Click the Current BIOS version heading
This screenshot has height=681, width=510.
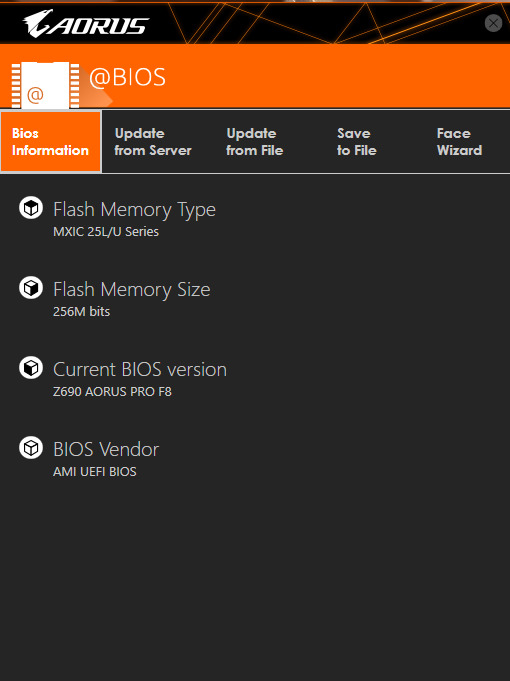140,370
